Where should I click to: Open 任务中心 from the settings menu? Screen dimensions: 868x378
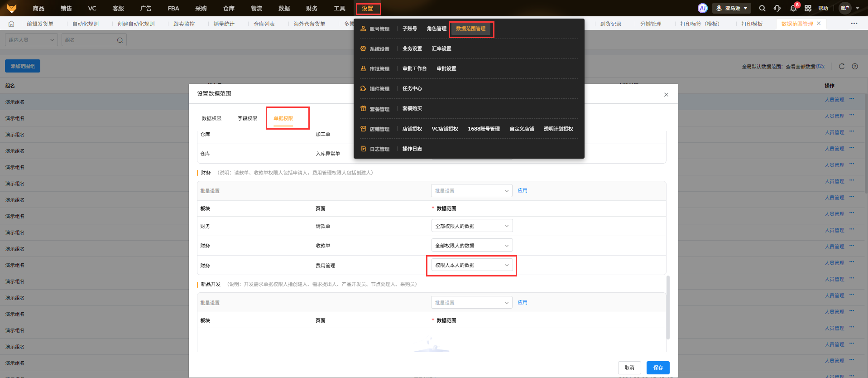point(412,88)
